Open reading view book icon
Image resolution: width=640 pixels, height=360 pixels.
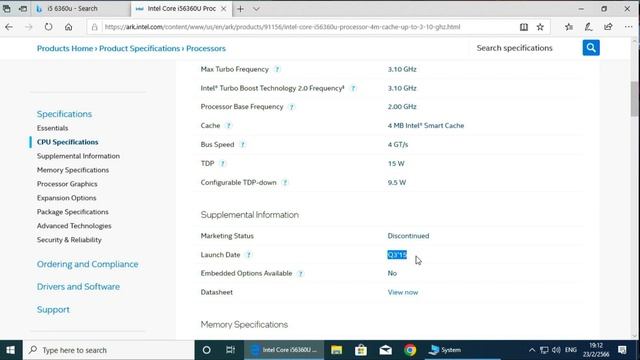(524, 27)
